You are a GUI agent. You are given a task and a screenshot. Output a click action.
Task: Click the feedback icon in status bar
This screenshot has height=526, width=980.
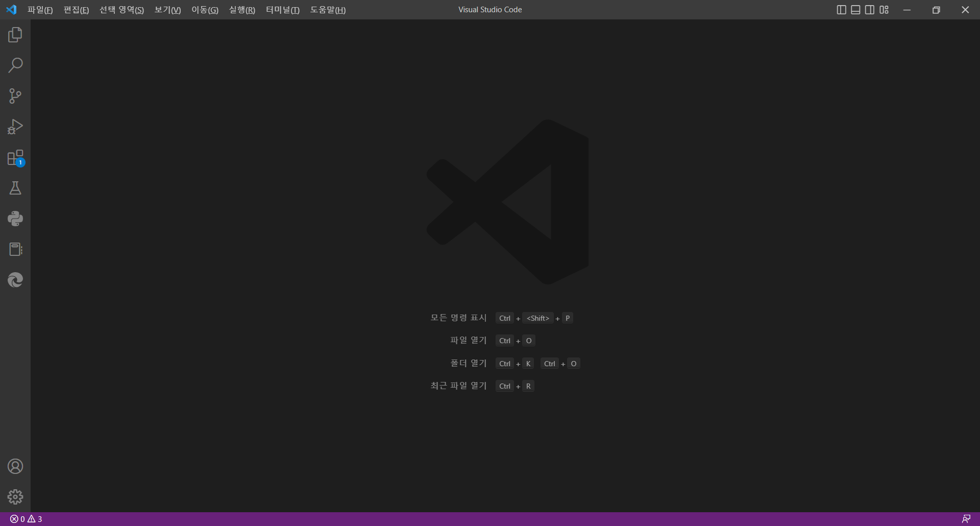pos(966,519)
